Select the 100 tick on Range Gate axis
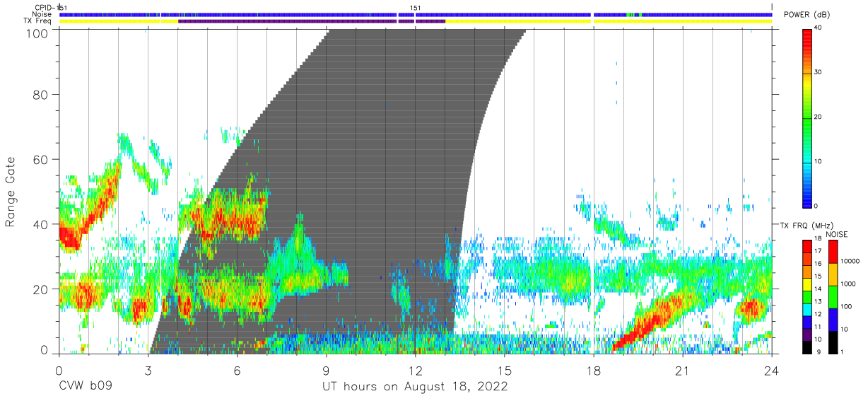The width and height of the screenshot is (868, 401). point(37,33)
